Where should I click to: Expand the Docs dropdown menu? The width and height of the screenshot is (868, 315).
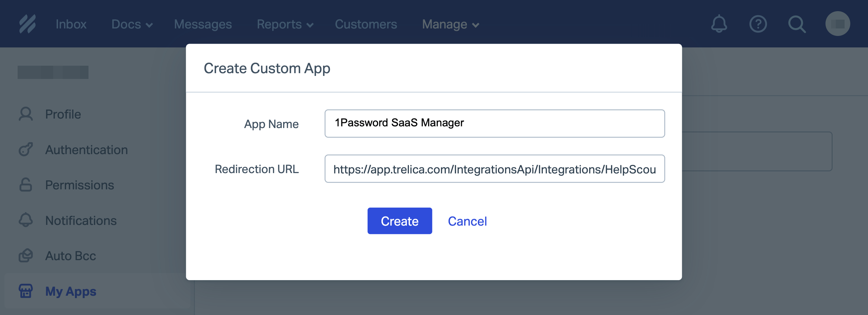(x=132, y=24)
